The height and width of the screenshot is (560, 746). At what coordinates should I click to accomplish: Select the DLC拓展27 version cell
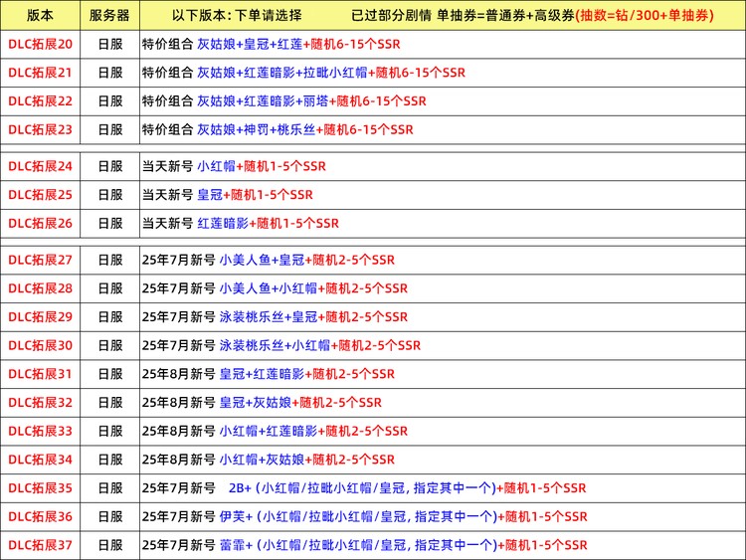40,260
